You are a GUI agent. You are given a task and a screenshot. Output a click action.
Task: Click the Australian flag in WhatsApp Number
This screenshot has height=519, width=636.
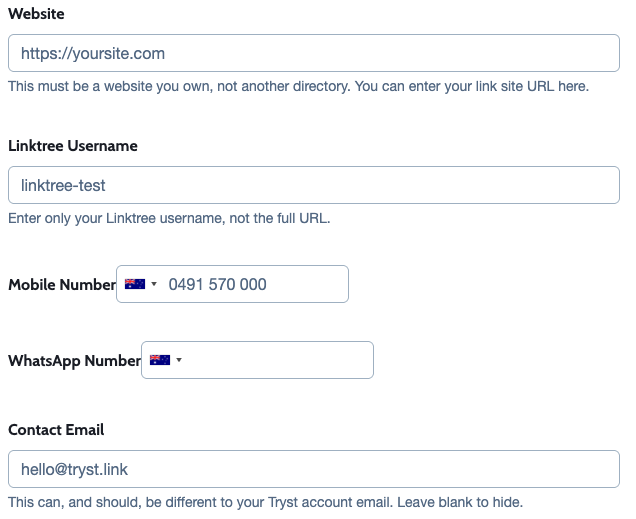click(x=160, y=360)
